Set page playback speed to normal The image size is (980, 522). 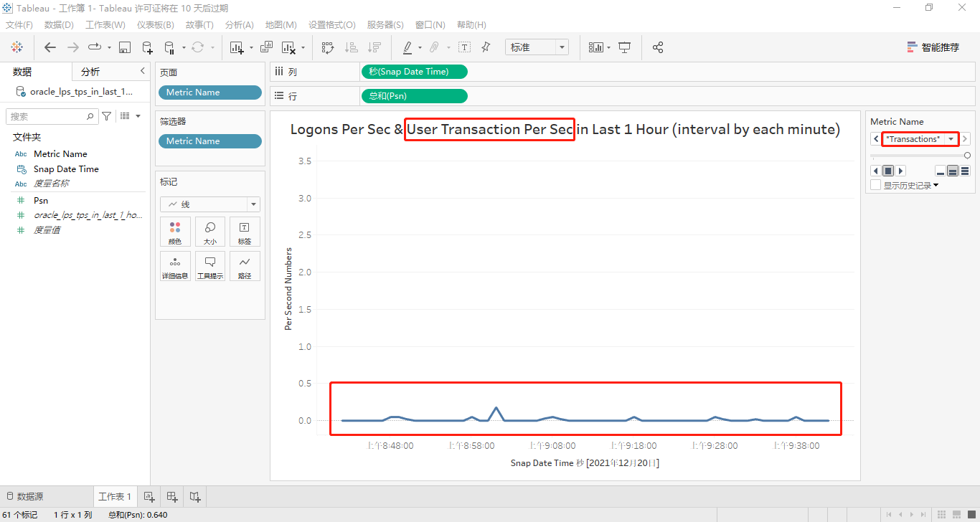click(953, 171)
